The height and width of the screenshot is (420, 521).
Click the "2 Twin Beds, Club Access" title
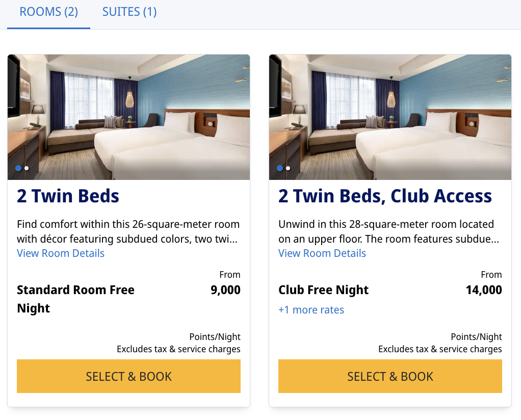(x=385, y=196)
